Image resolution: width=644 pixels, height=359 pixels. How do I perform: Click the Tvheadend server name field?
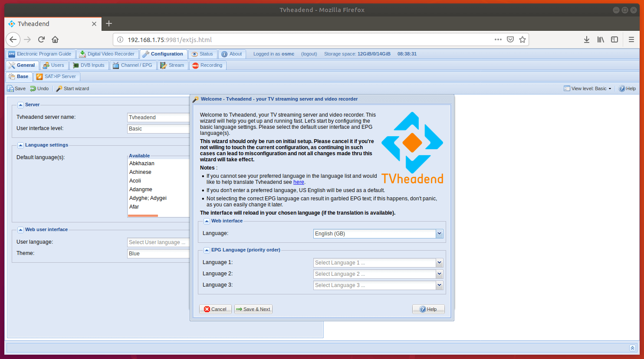click(x=158, y=117)
